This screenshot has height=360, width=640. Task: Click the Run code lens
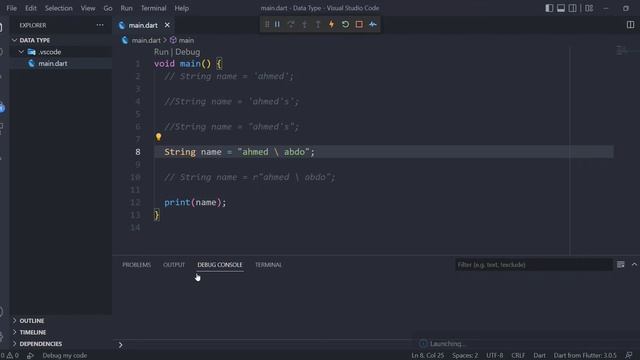point(161,52)
